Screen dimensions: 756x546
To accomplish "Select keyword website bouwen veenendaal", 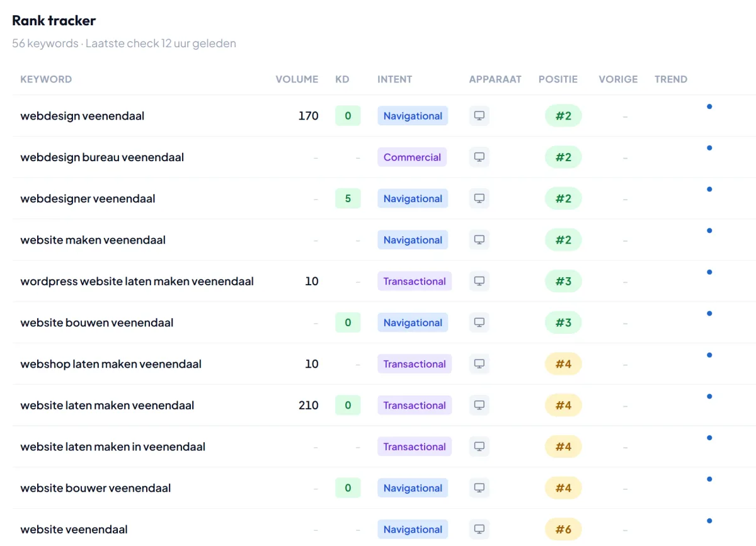I will (97, 322).
